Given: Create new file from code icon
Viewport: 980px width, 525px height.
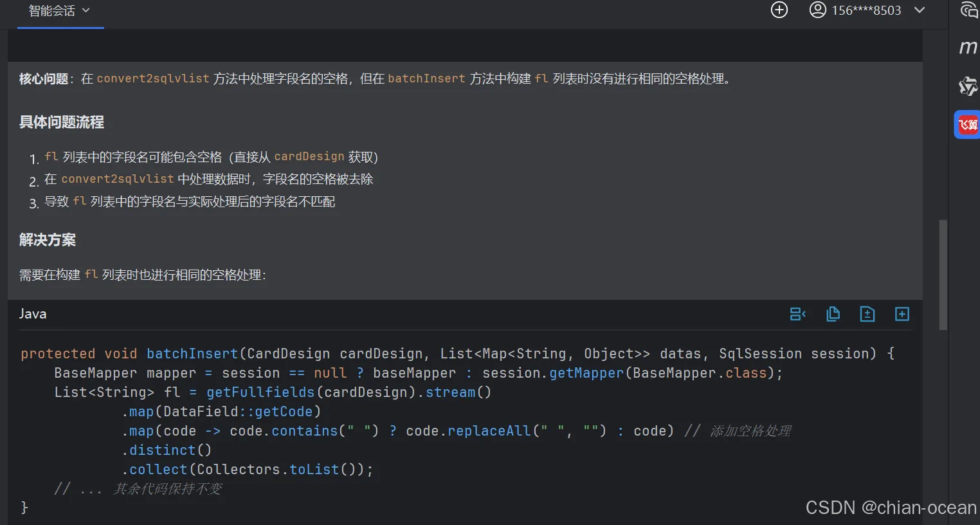Looking at the screenshot, I should pyautogui.click(x=902, y=314).
